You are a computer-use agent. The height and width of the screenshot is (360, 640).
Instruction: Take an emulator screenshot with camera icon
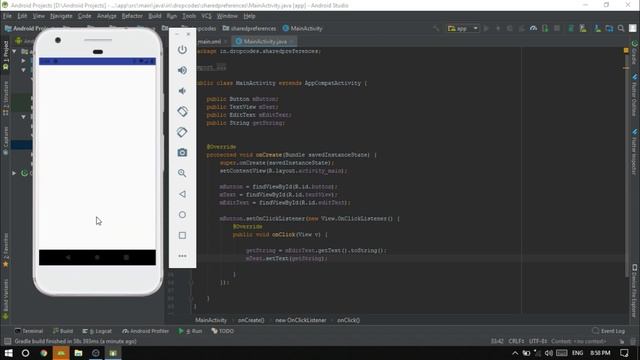[182, 153]
